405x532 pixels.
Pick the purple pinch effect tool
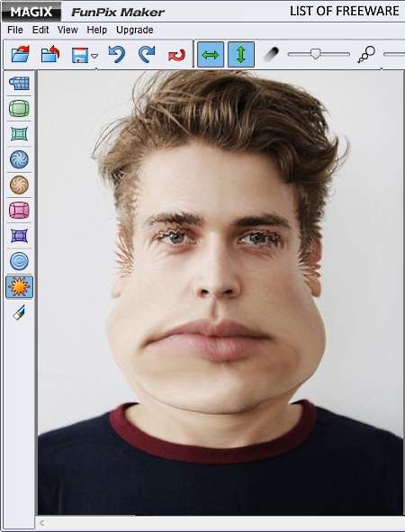pyautogui.click(x=19, y=236)
